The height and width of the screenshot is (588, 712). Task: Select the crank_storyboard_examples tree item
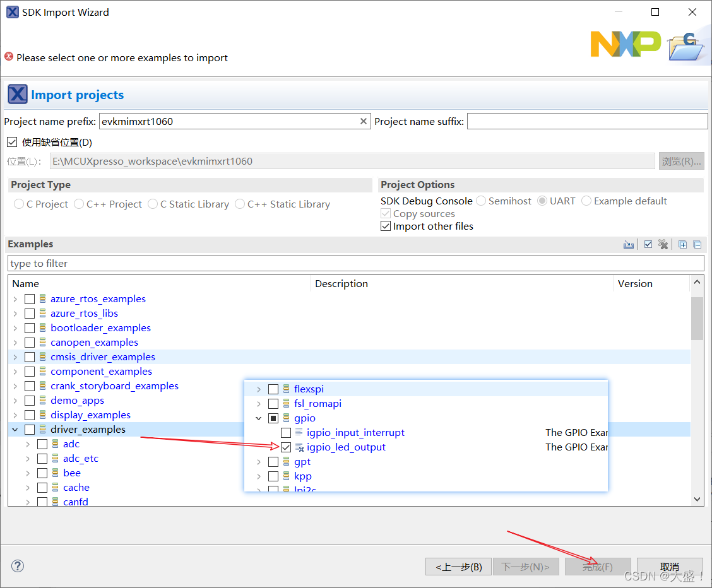114,385
